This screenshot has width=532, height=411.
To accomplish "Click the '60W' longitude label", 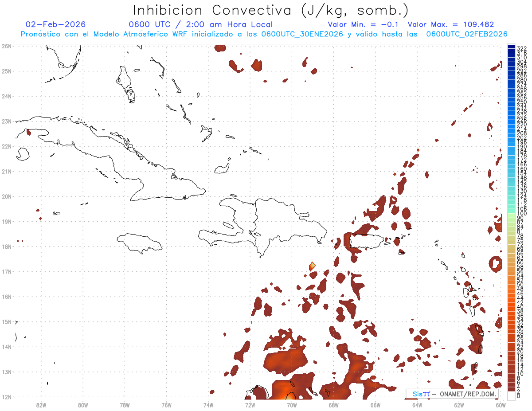I will [x=501, y=404].
